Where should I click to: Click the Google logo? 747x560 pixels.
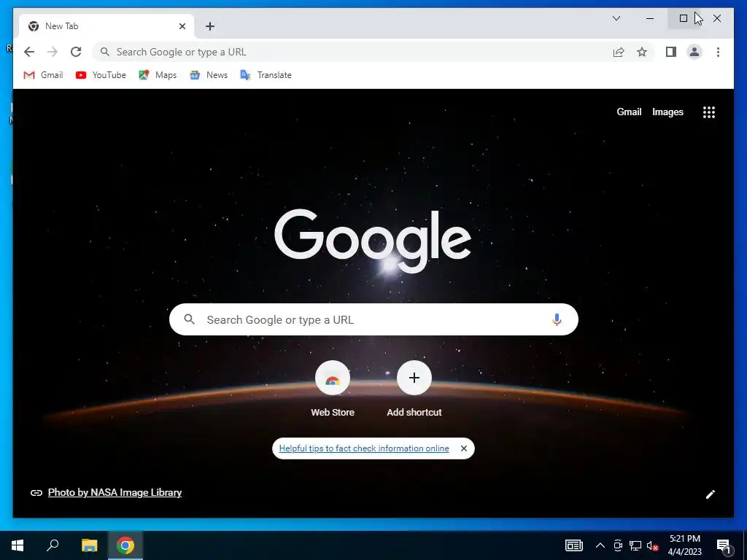[373, 241]
